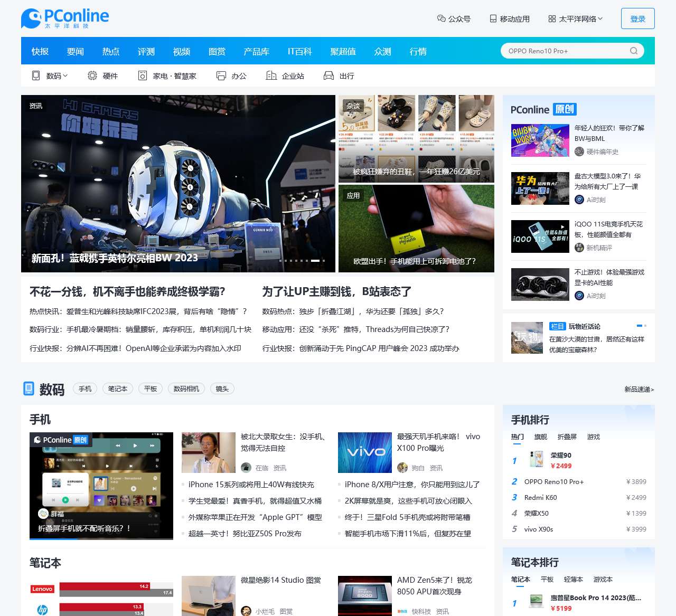Click the 栏目 badge label
This screenshot has height=616, width=676.
point(557,326)
